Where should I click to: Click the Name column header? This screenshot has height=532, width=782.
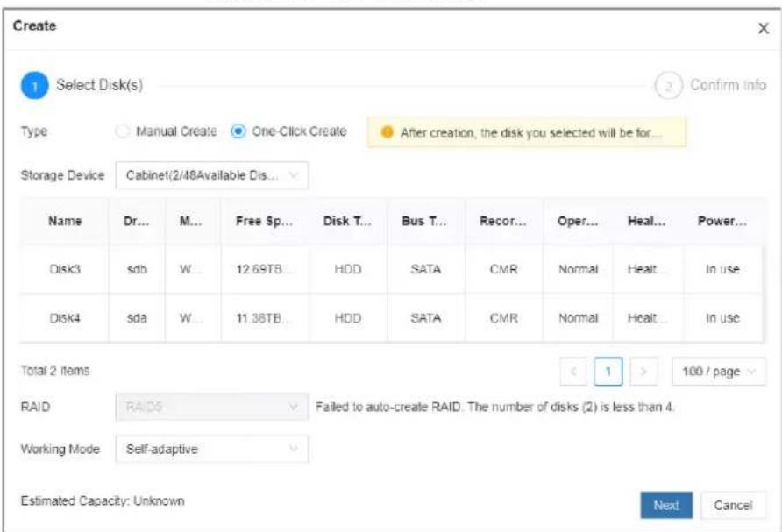coord(65,221)
